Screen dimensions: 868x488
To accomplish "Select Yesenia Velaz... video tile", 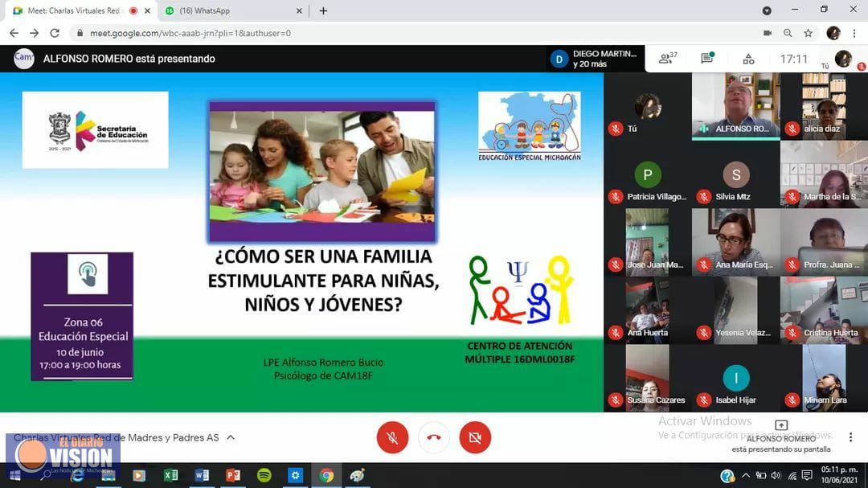I will coord(735,311).
